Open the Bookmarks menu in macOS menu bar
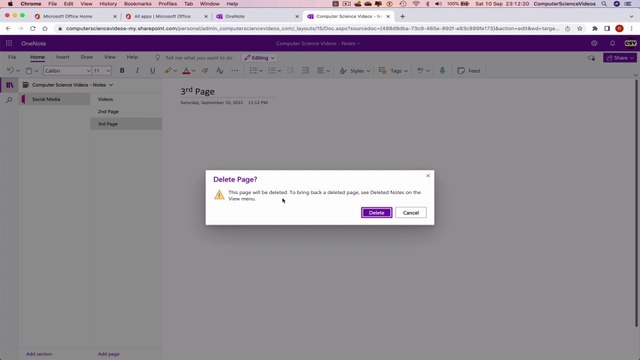The height and width of the screenshot is (360, 640). 138,4
